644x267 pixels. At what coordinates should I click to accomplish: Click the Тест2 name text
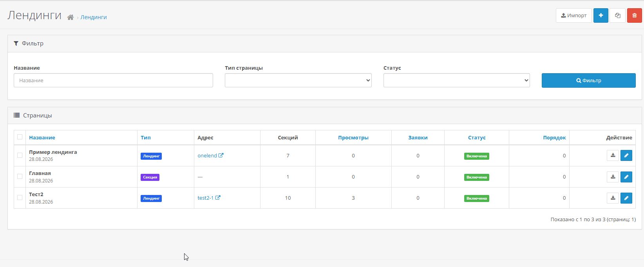tap(36, 194)
